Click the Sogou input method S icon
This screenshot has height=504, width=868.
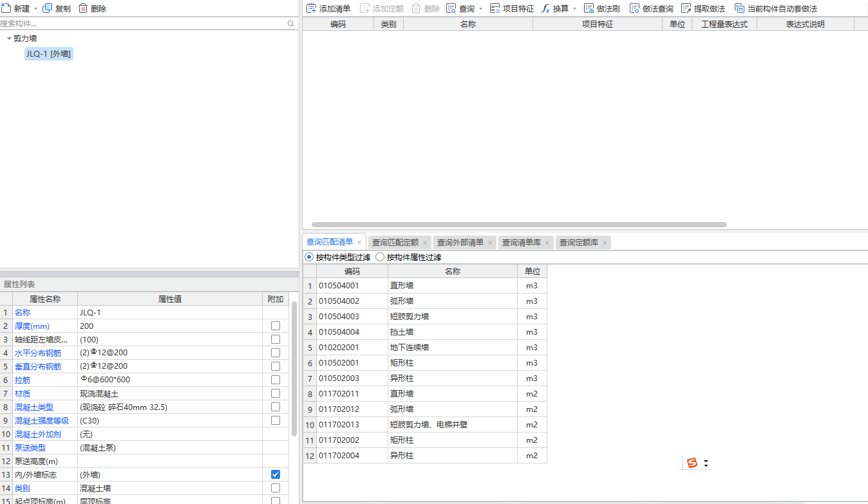tap(692, 463)
